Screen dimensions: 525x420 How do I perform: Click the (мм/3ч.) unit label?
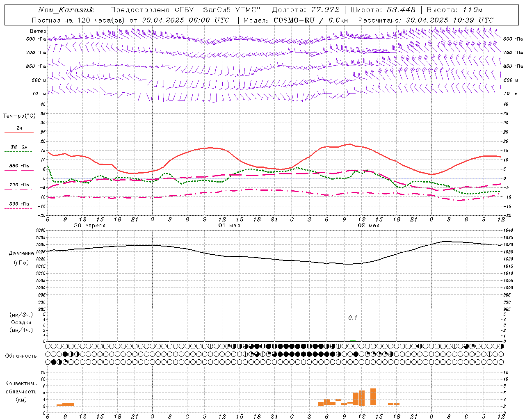point(21,315)
